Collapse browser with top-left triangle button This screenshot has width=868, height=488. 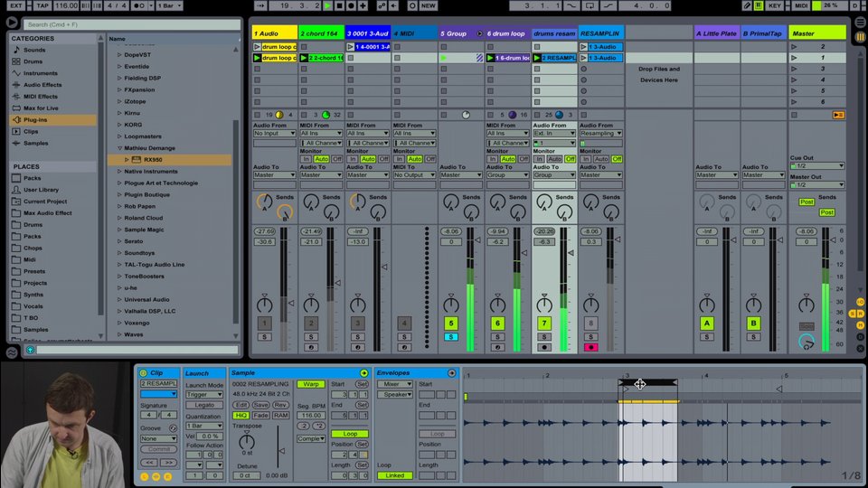tap(12, 23)
